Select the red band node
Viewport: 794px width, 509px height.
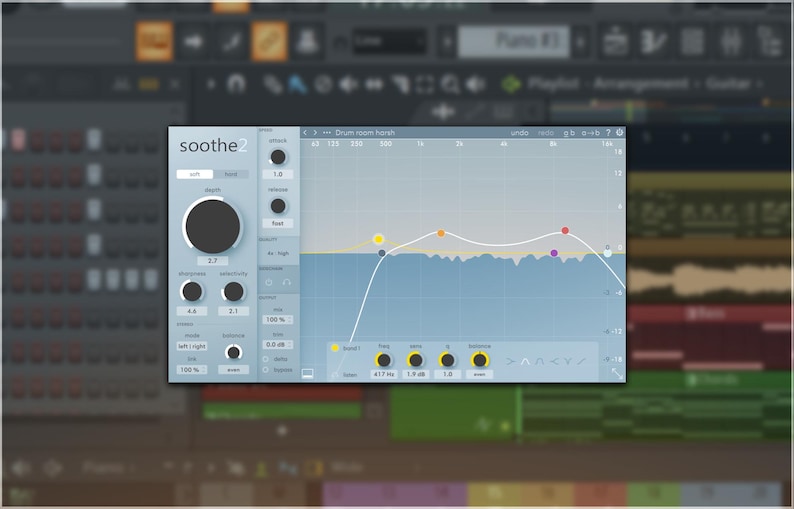pos(565,231)
